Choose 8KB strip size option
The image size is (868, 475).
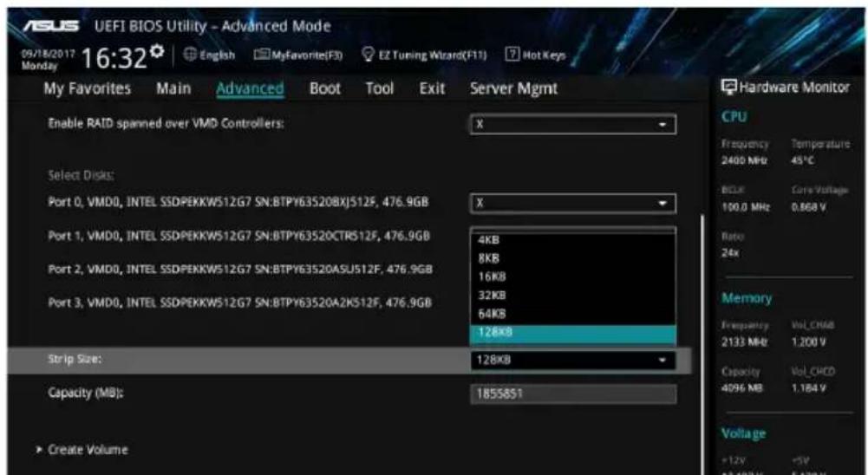pos(573,258)
